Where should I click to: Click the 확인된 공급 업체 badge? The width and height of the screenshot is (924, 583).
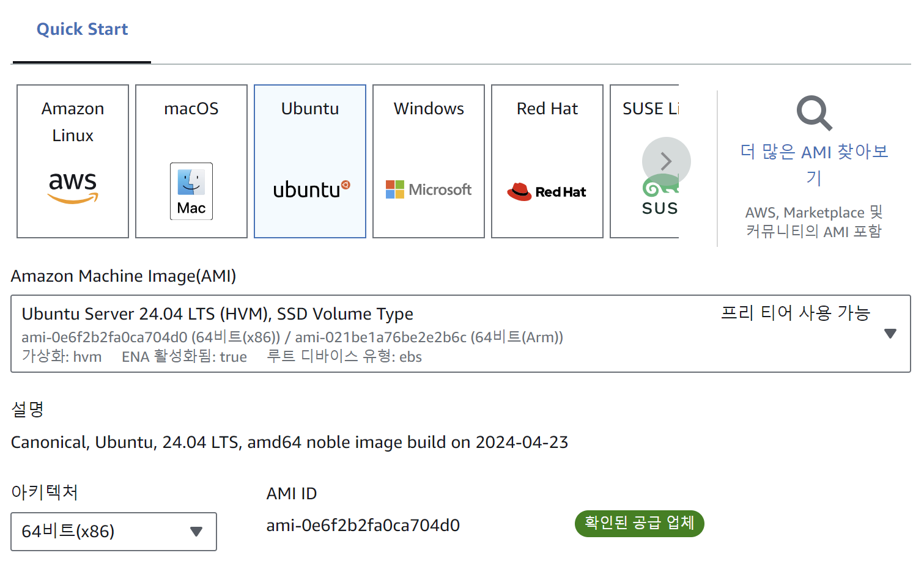(640, 524)
